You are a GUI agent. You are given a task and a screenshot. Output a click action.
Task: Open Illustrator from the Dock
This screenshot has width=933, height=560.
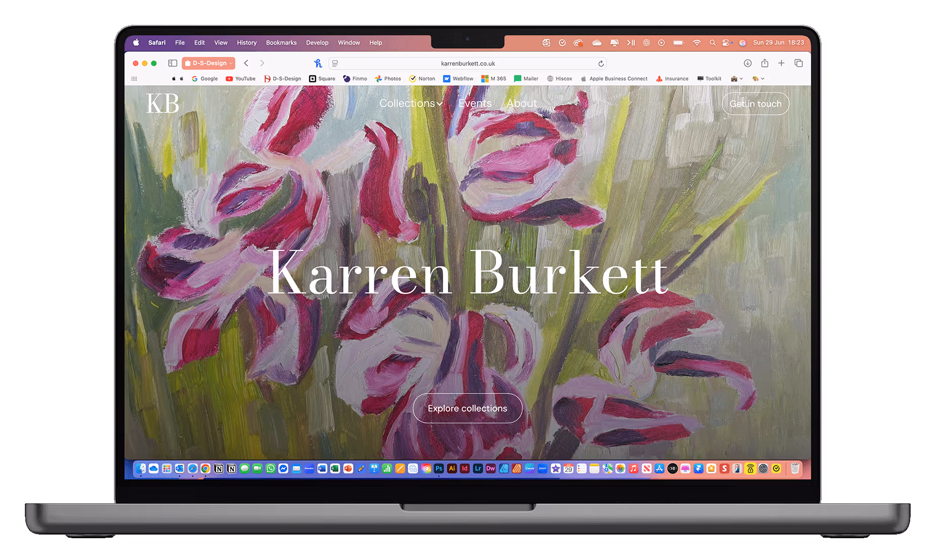click(x=452, y=468)
